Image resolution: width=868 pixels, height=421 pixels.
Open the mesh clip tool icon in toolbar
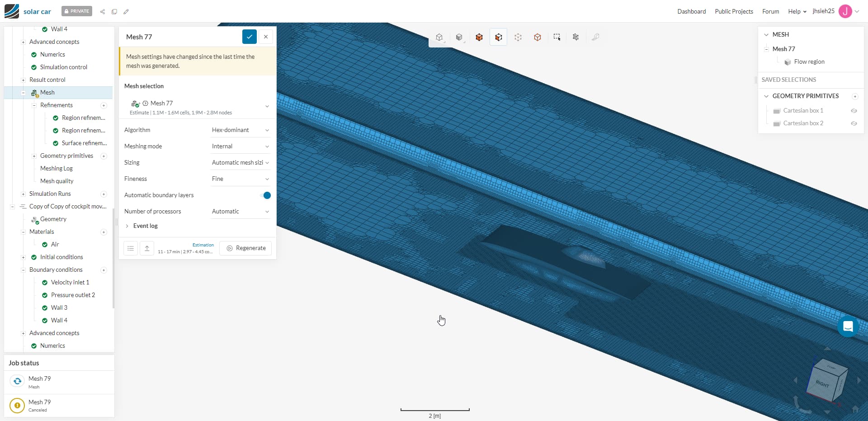(x=576, y=37)
